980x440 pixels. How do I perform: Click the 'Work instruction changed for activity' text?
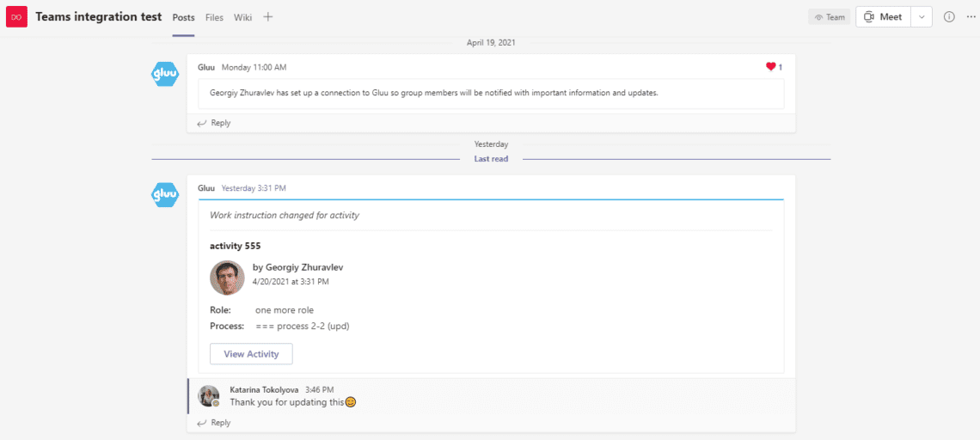coord(285,216)
